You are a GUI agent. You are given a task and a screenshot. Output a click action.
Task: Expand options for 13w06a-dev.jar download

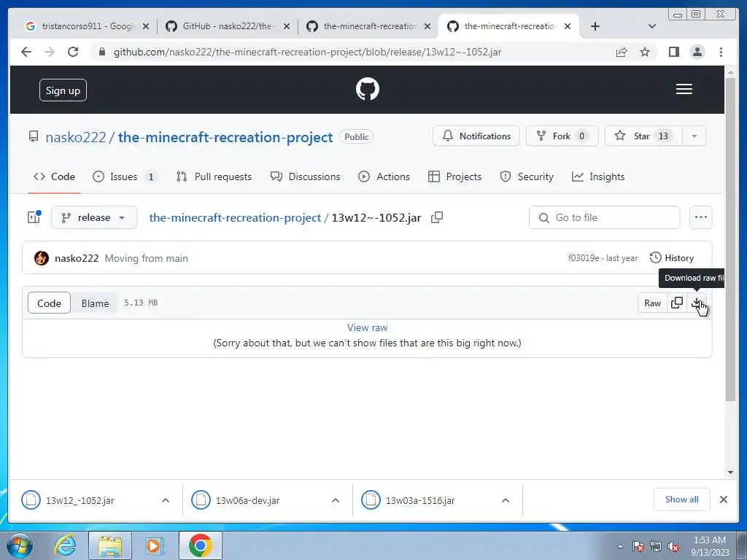(x=336, y=500)
